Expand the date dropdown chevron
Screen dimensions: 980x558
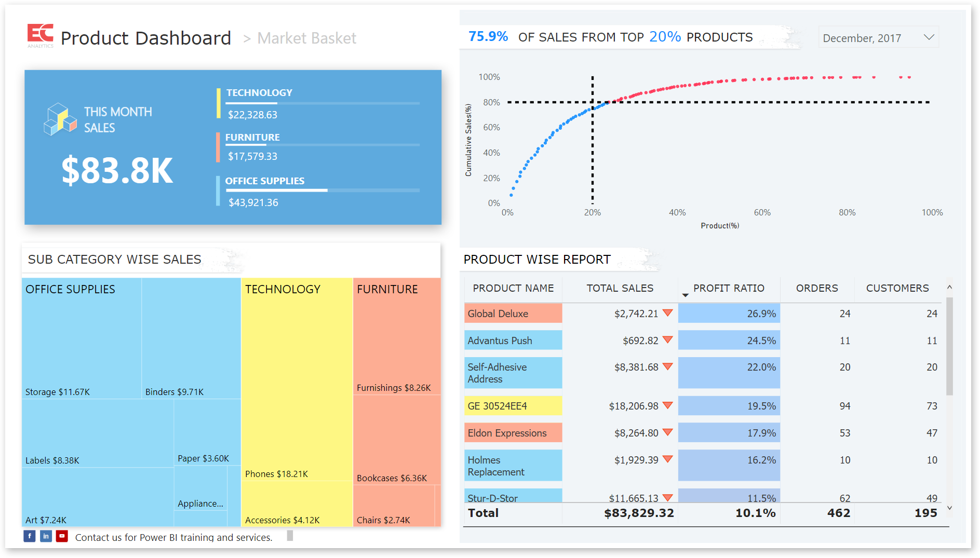tap(929, 37)
